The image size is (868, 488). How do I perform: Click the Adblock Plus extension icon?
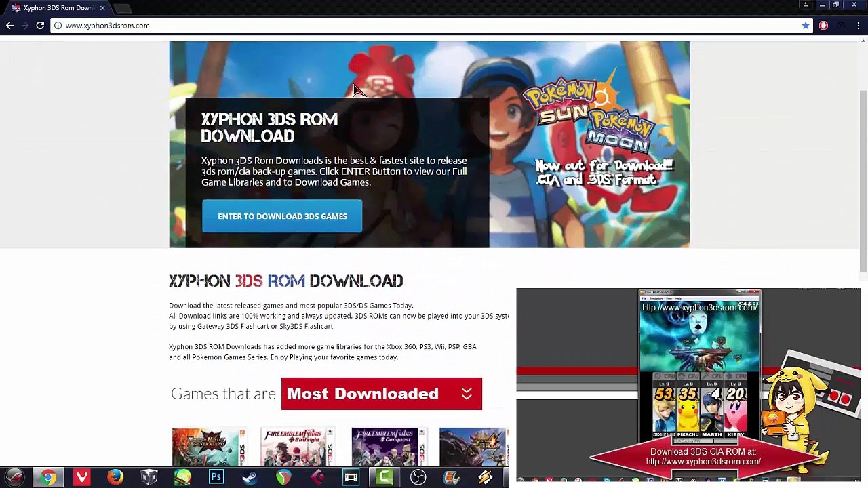823,25
